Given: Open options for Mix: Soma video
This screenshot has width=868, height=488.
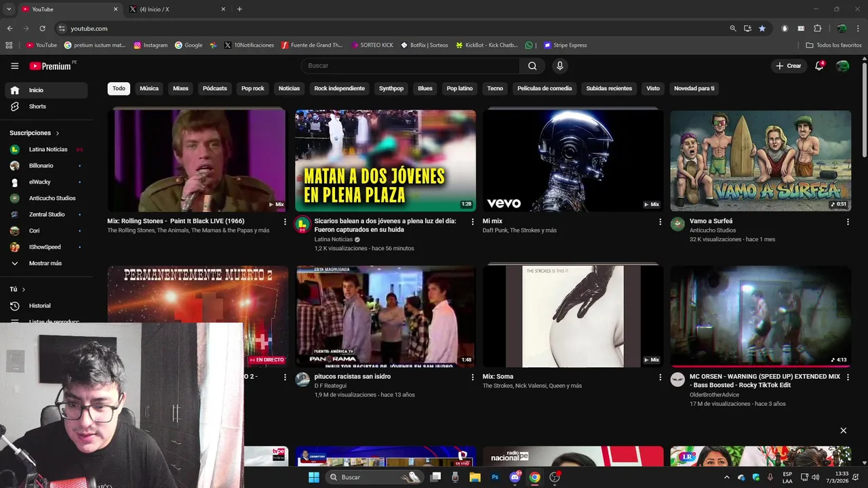Looking at the screenshot, I should [660, 377].
